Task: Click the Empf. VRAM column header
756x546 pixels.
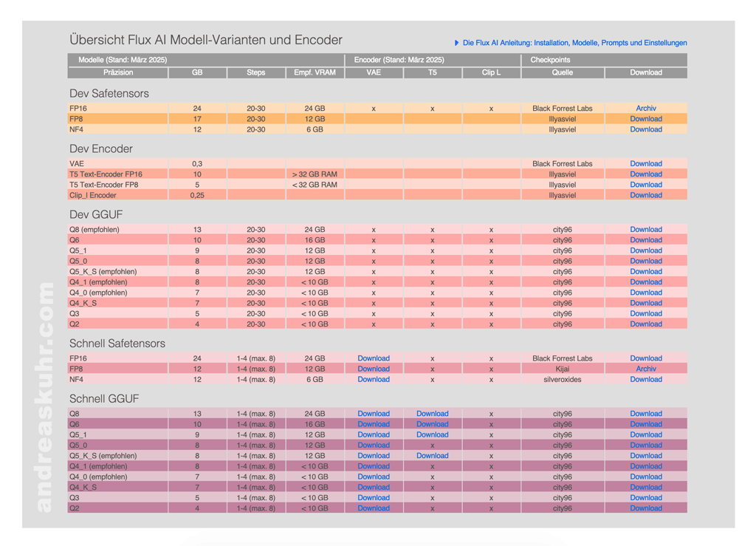Action: coord(315,73)
